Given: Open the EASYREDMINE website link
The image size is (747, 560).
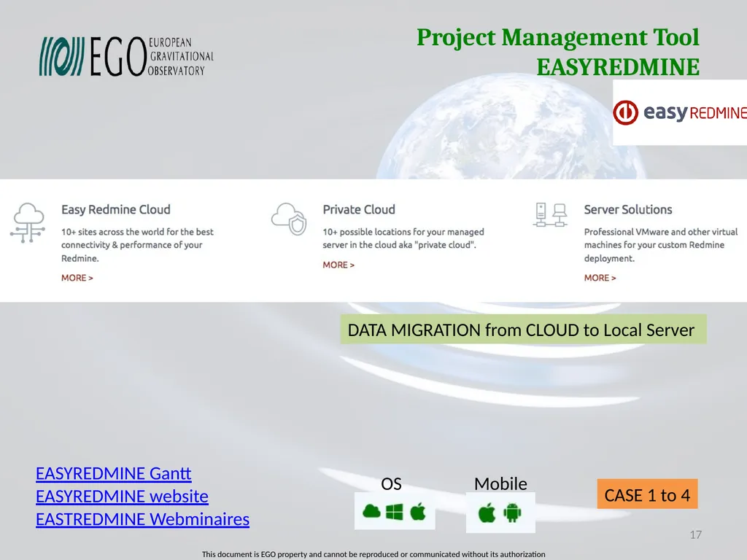Looking at the screenshot, I should point(122,496).
